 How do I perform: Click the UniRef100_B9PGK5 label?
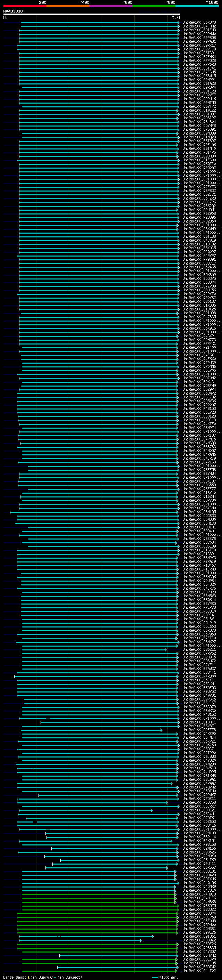(199, 699)
